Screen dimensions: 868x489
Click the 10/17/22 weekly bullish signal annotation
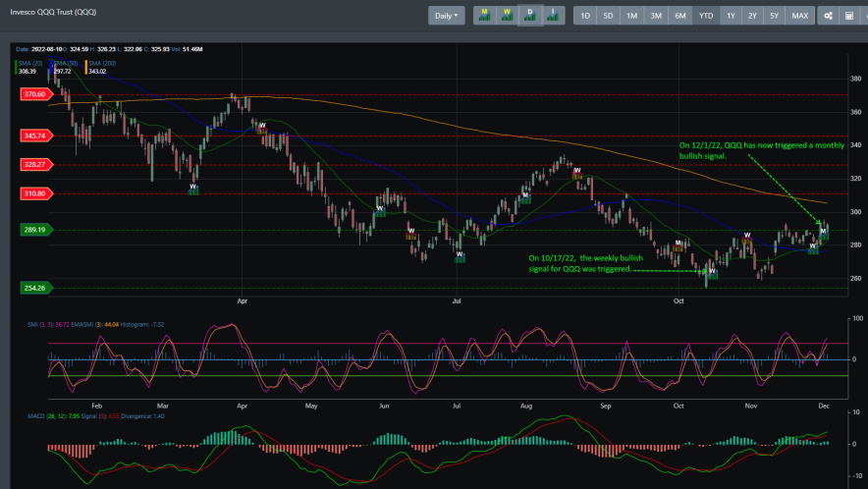coord(585,263)
